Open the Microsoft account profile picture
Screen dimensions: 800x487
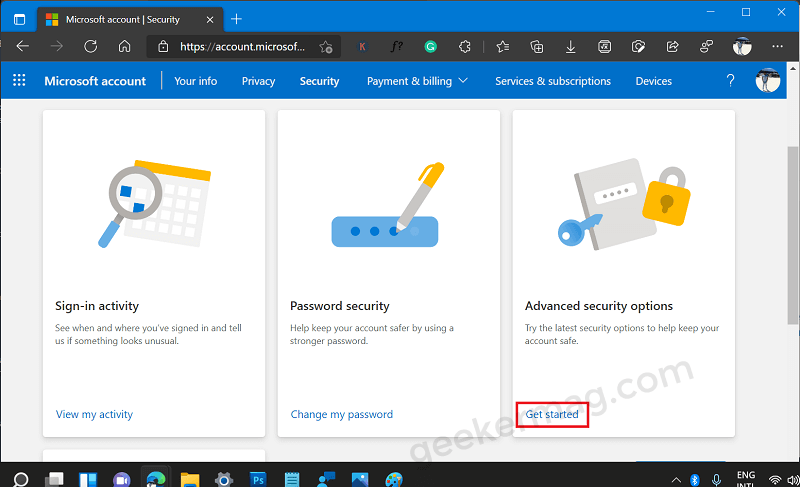(767, 80)
